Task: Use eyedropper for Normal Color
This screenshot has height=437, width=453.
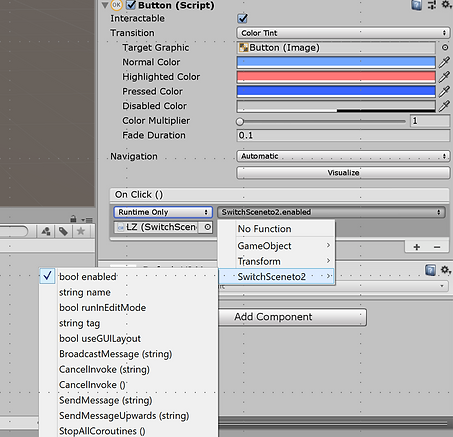Action: [x=444, y=62]
